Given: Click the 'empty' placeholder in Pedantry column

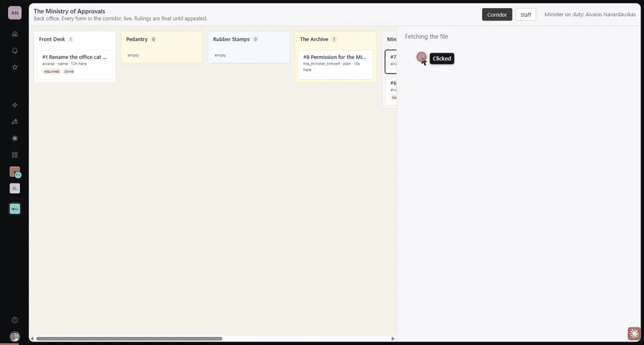Looking at the screenshot, I should click(133, 55).
